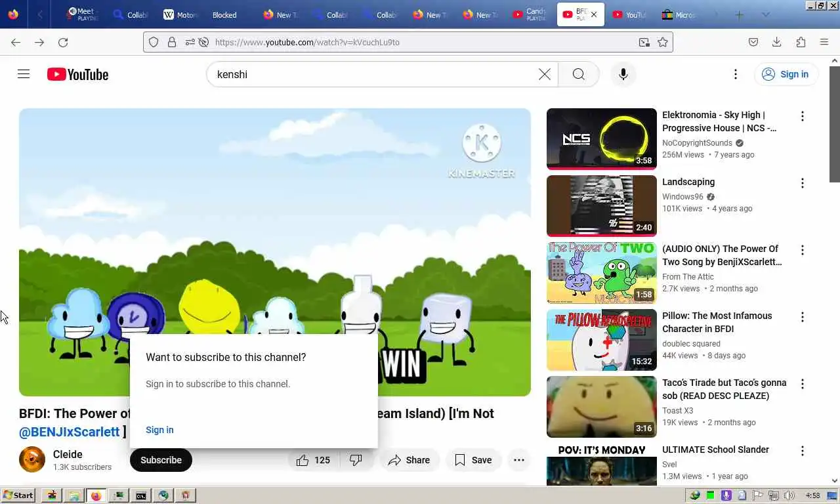840x504 pixels.
Task: Go to the YouTube home logo
Action: click(77, 74)
